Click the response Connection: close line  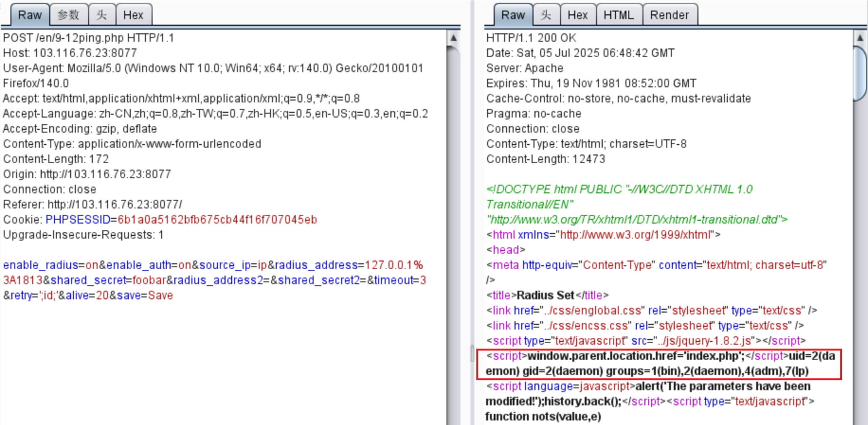tap(533, 129)
